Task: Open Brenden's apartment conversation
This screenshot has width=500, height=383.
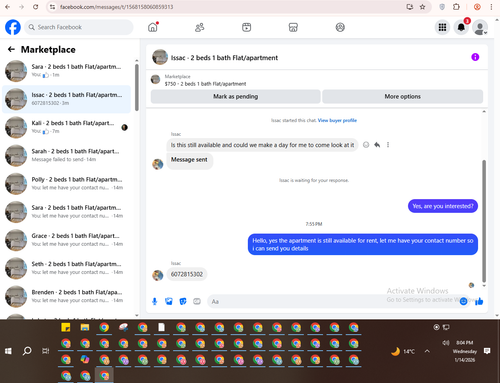Action: pos(66,296)
